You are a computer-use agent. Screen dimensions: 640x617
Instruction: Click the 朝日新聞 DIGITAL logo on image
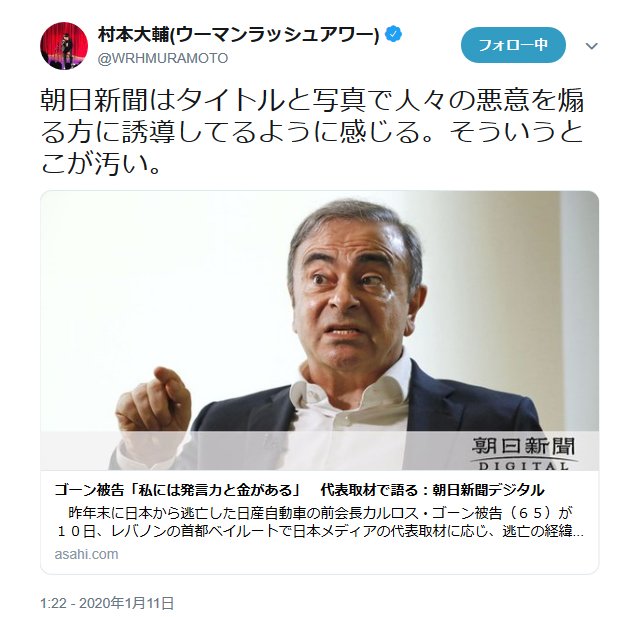(x=524, y=453)
